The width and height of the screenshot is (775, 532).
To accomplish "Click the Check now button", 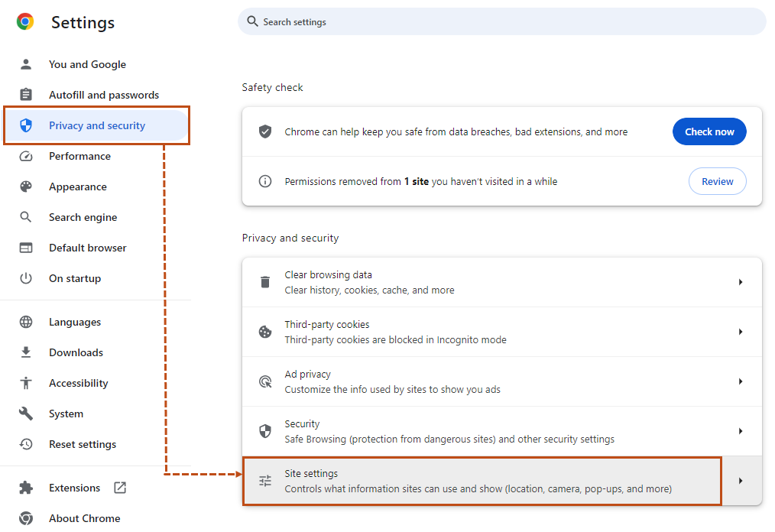I will (x=709, y=131).
